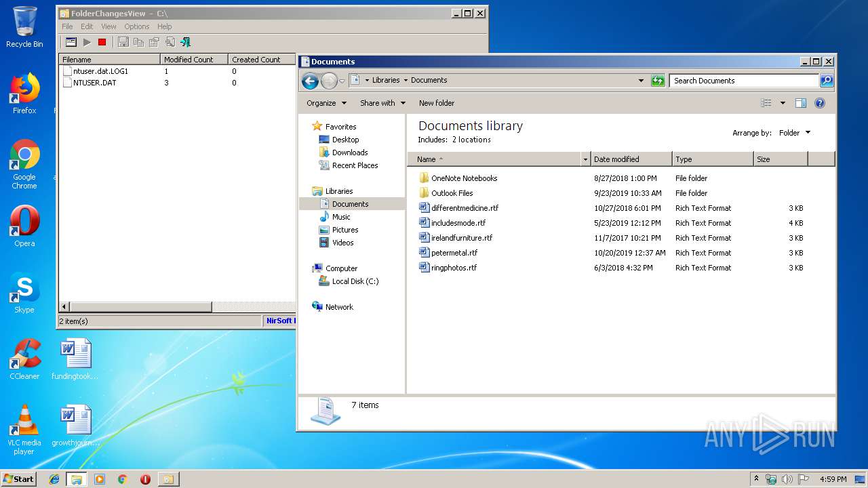The image size is (868, 488).
Task: Stop monitoring with the red square icon
Action: tap(102, 42)
